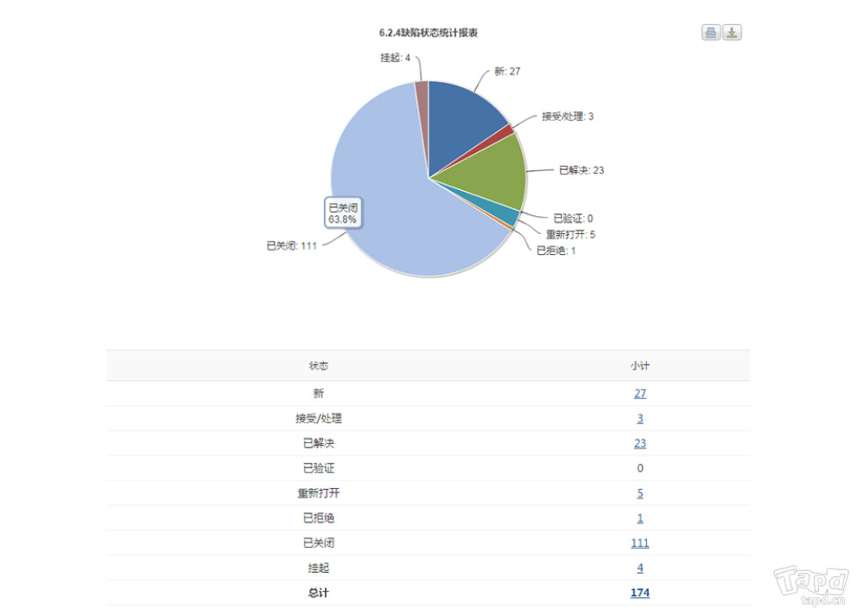Open the 5 count link for 重新打开
This screenshot has height=616, width=864.
click(x=639, y=493)
